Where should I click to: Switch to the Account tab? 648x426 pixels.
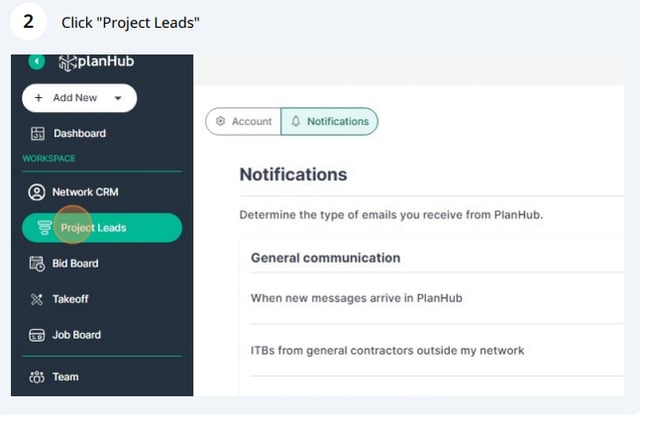(243, 121)
